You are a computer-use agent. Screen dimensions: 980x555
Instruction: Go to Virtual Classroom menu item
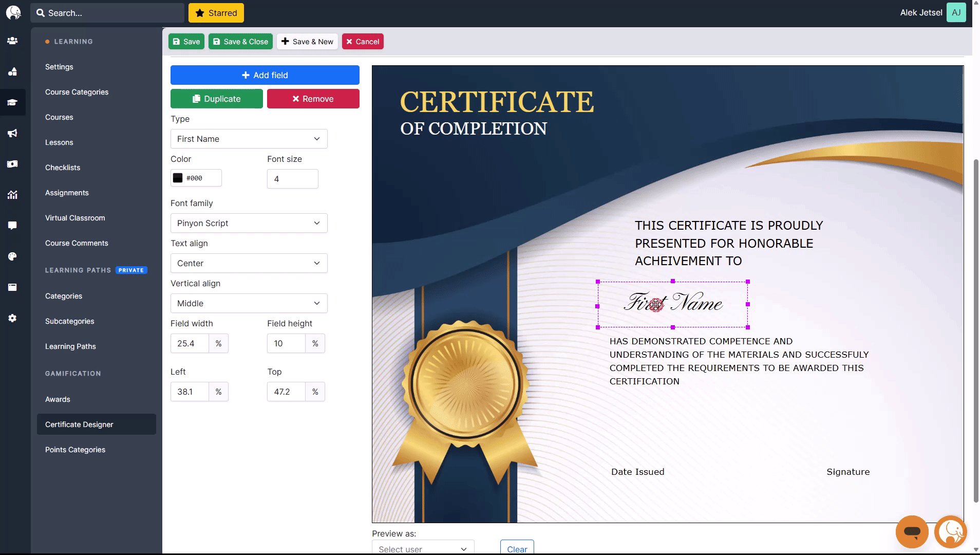point(75,218)
